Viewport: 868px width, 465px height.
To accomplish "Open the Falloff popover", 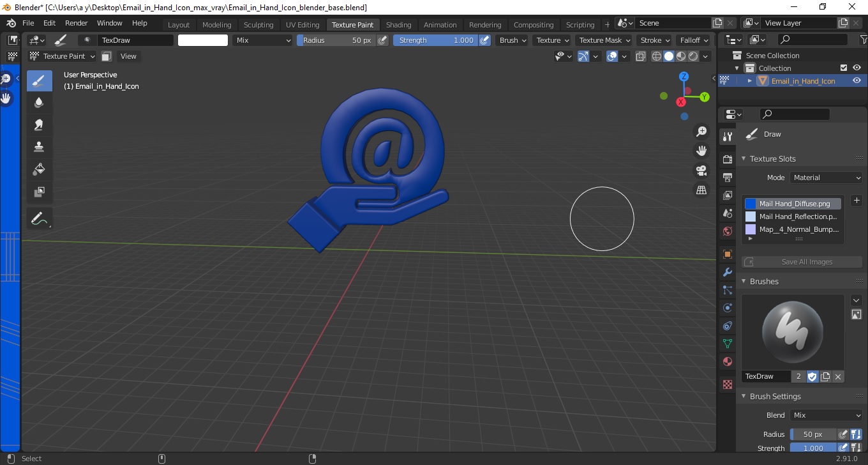I will 694,40.
